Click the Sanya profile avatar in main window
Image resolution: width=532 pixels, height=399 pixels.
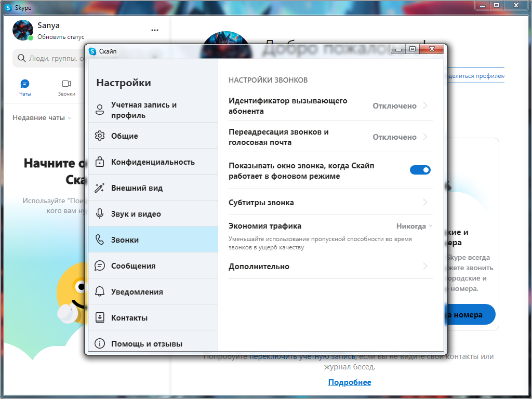tap(23, 30)
